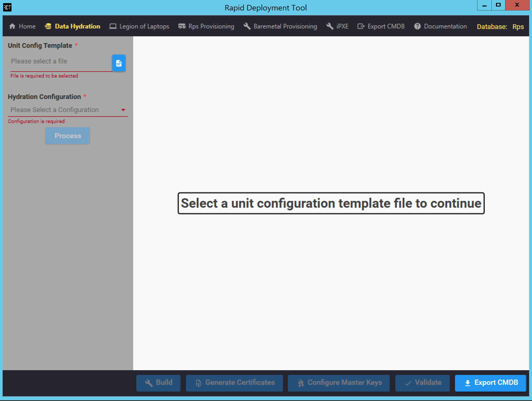
Task: Click the Generate Certificates button
Action: pos(235,383)
